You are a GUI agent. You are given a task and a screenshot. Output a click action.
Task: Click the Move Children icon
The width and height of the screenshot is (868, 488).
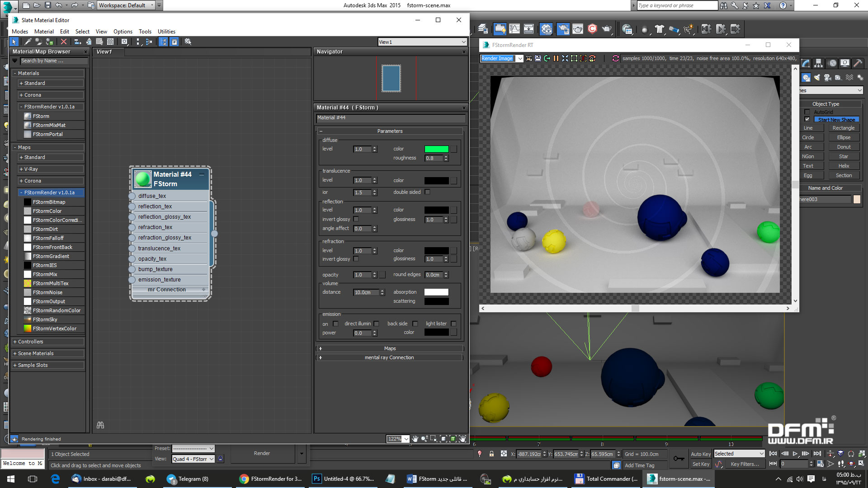coord(78,42)
